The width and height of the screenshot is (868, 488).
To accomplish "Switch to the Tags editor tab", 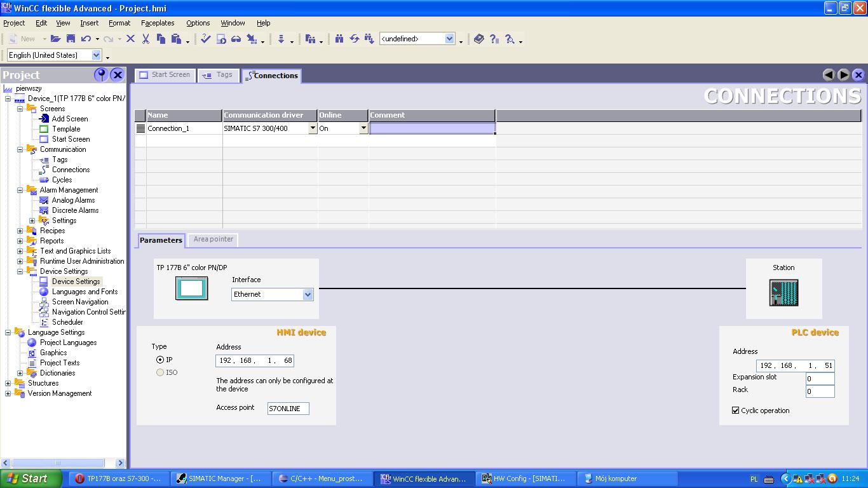I will point(217,75).
